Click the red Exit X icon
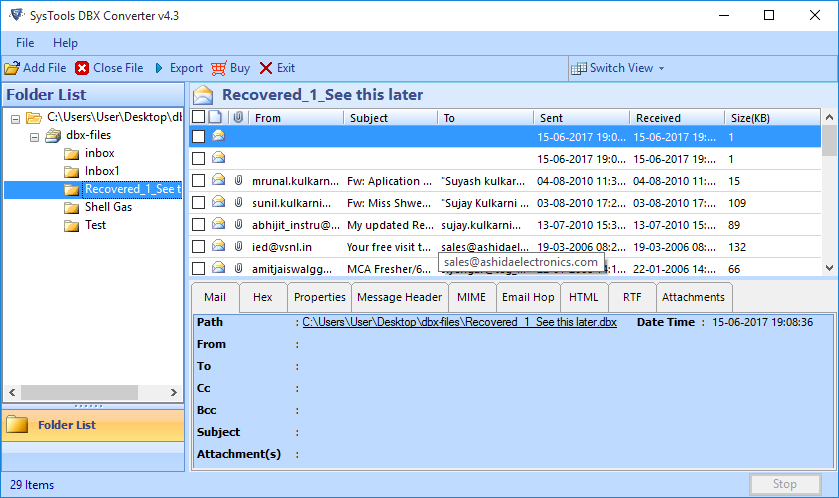The height and width of the screenshot is (498, 839). pyautogui.click(x=266, y=68)
